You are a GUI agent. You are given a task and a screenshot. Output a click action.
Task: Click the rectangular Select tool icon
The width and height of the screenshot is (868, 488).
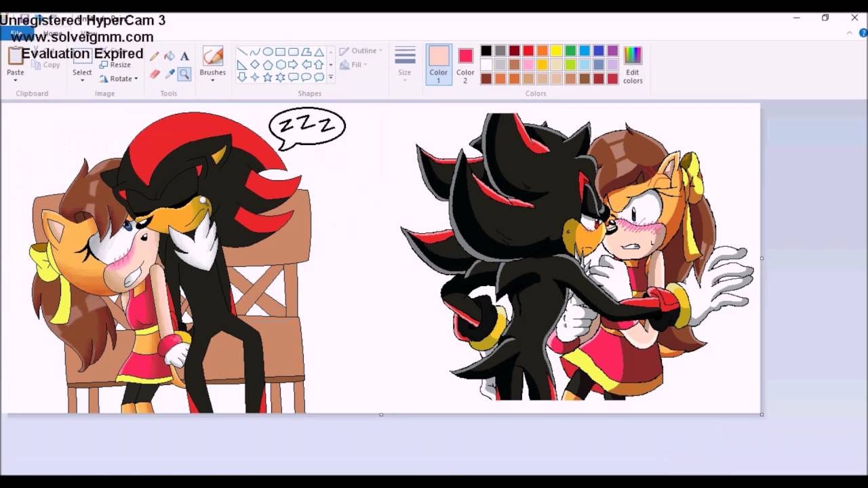click(x=82, y=57)
